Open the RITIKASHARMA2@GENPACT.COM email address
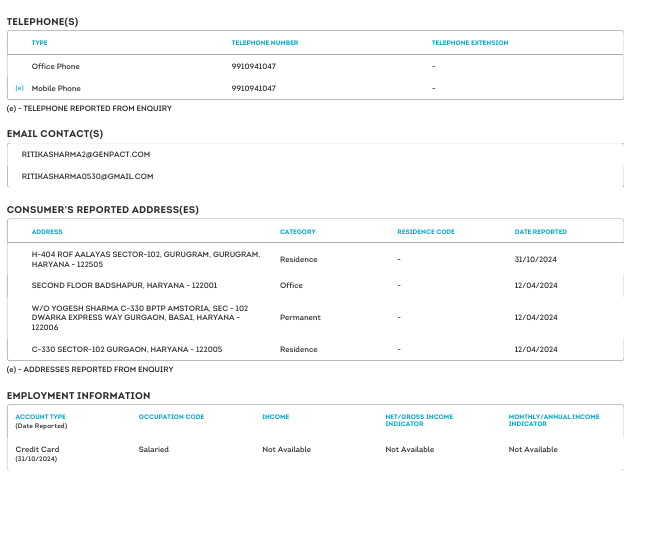650x536 pixels. click(86, 155)
